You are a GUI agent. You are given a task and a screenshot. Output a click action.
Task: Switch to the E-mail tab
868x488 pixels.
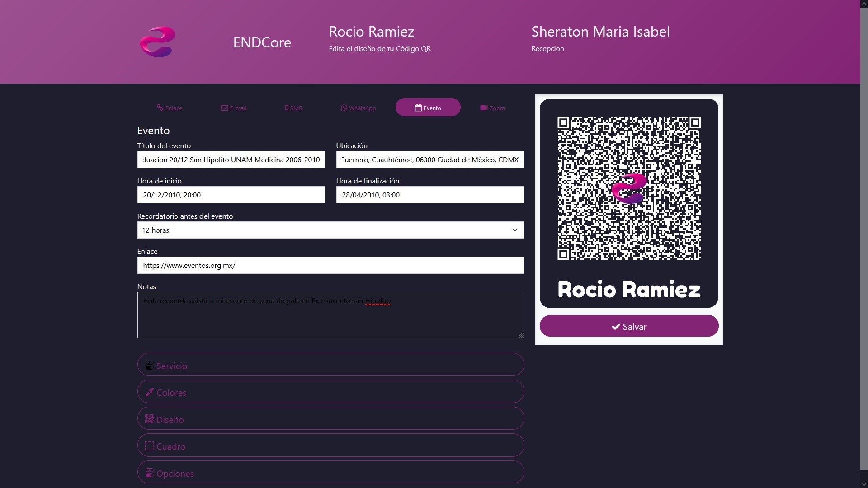point(234,108)
